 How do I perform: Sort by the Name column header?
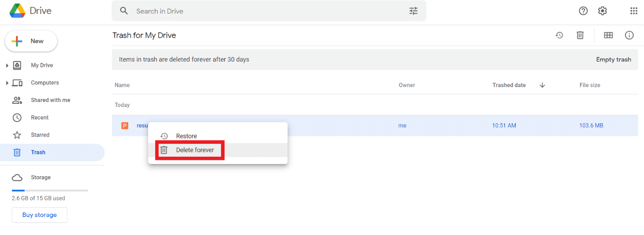click(122, 85)
